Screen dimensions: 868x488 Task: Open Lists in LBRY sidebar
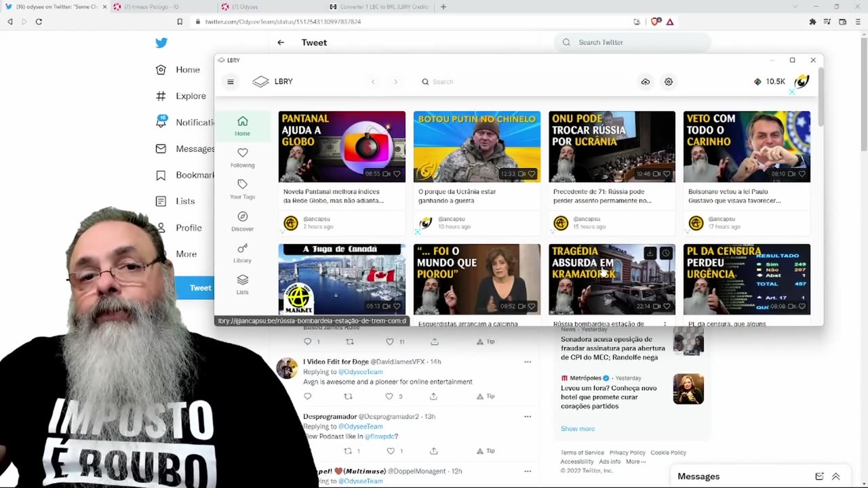(x=242, y=285)
